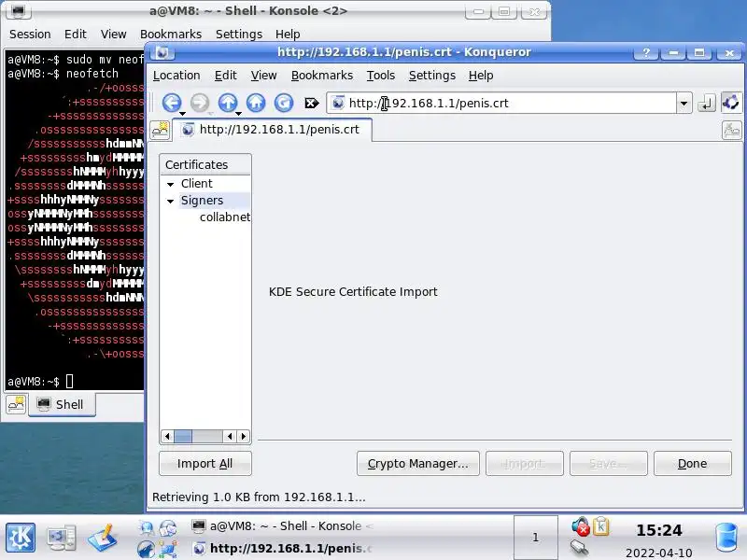Open Home URL via house icon
The height and width of the screenshot is (560, 747).
256,103
